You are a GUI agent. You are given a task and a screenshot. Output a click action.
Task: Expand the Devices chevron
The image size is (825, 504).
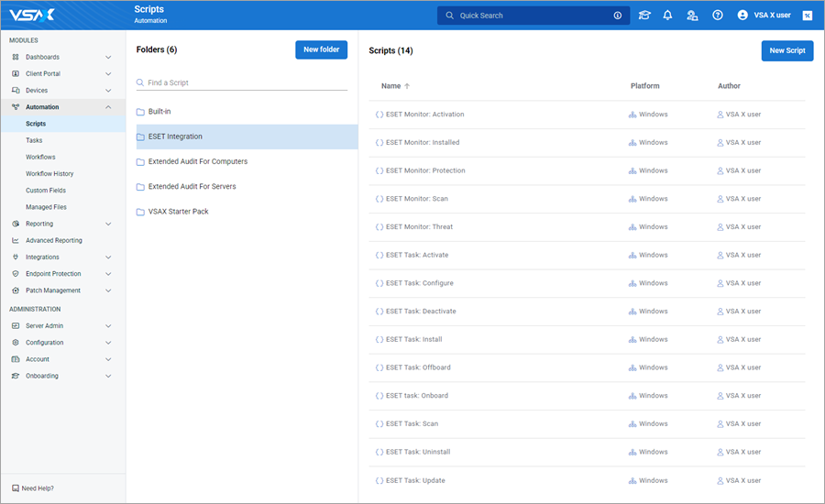tap(108, 91)
